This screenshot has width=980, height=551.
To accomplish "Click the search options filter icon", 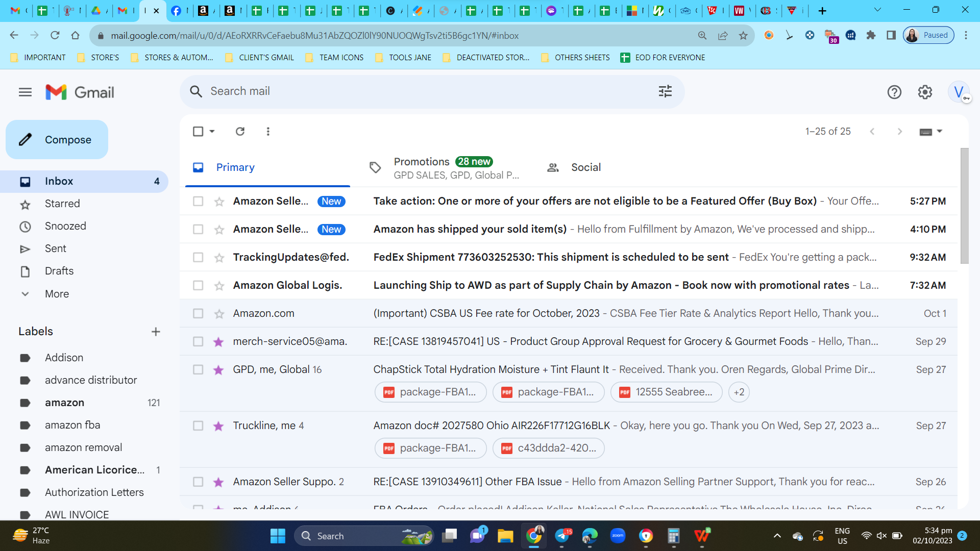I will (x=665, y=91).
